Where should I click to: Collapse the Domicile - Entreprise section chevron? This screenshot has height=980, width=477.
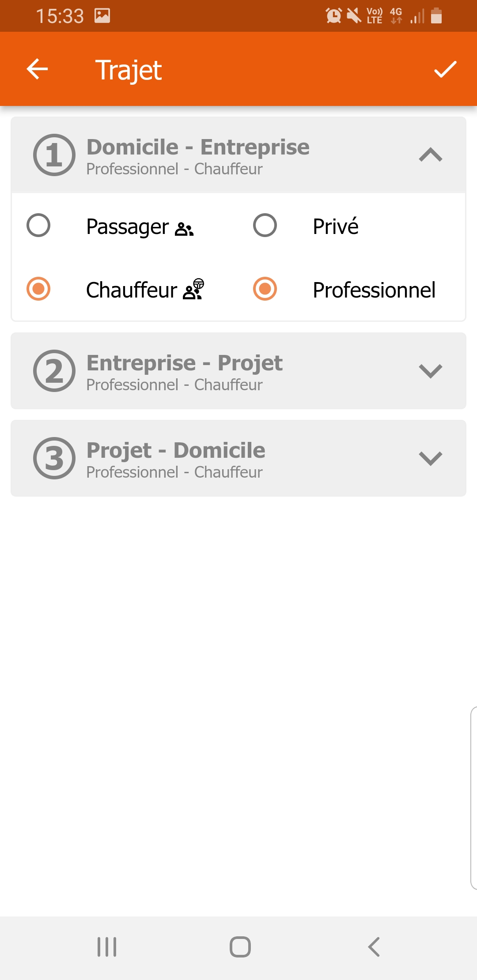click(431, 155)
